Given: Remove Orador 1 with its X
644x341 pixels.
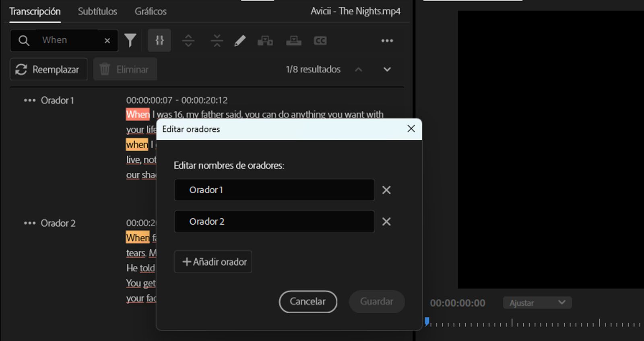Looking at the screenshot, I should click(386, 190).
